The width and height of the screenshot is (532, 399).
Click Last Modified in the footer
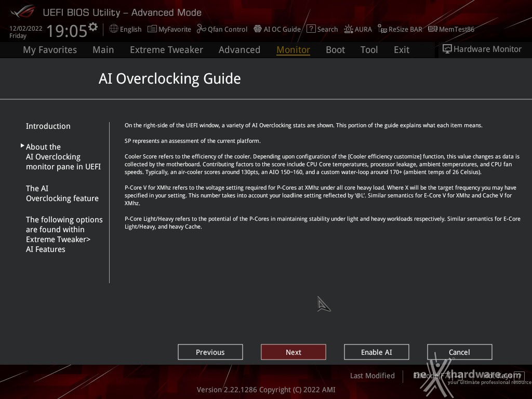(x=372, y=376)
